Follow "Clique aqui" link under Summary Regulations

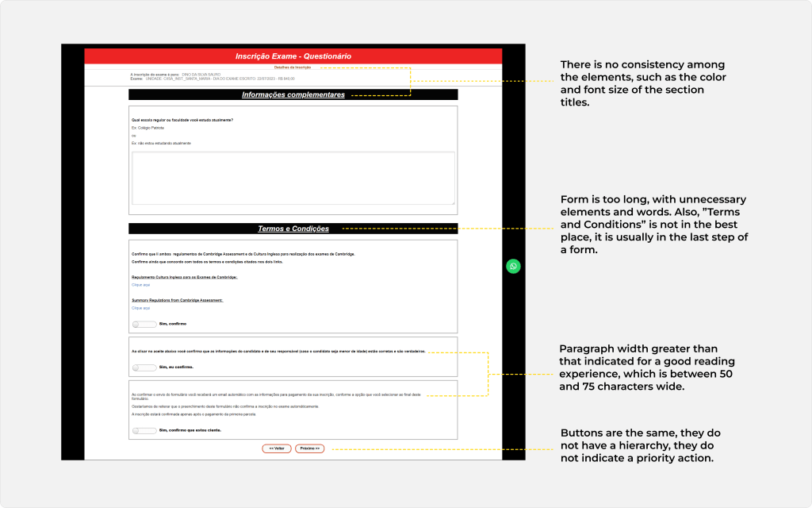[x=140, y=308]
